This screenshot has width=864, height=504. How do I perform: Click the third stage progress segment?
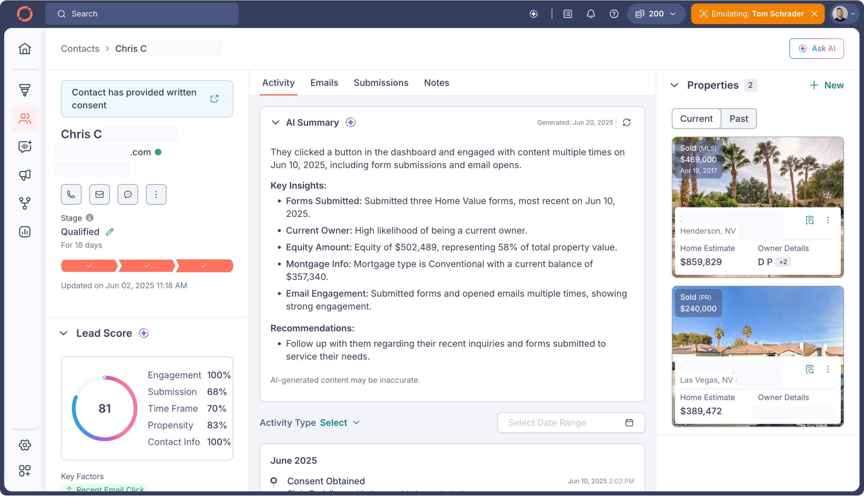click(x=205, y=266)
